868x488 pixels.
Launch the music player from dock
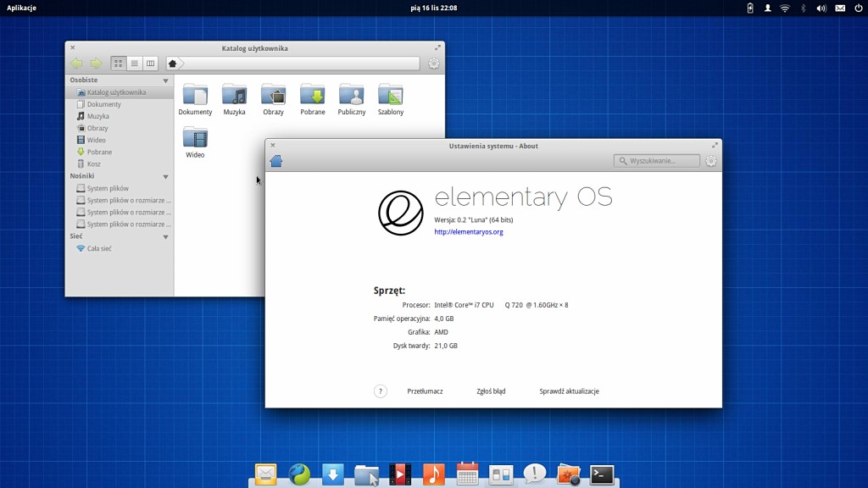[433, 474]
